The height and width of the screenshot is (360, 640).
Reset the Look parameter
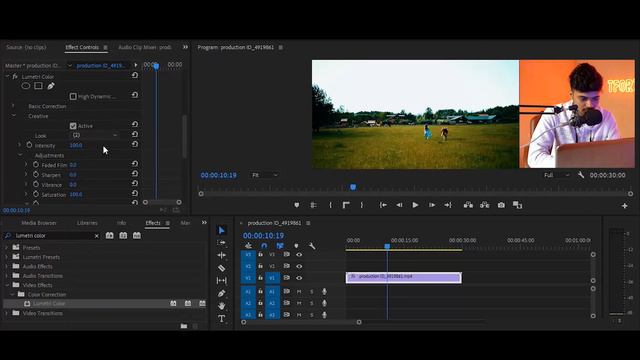tap(135, 134)
